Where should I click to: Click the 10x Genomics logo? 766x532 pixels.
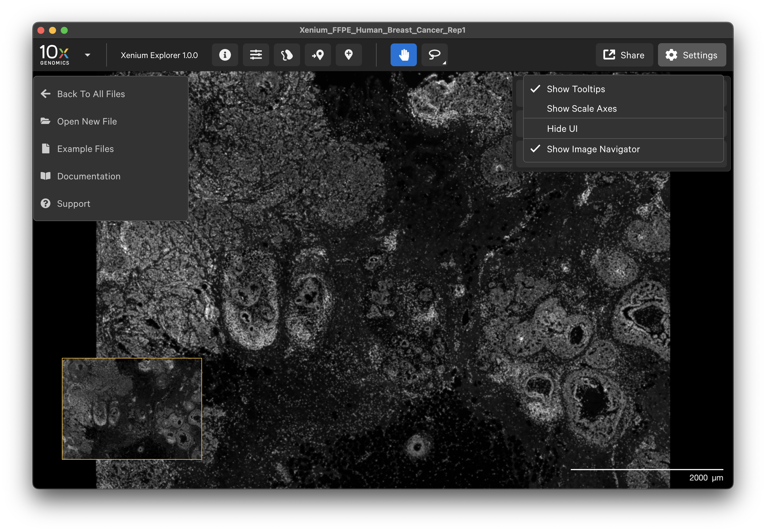pos(55,55)
